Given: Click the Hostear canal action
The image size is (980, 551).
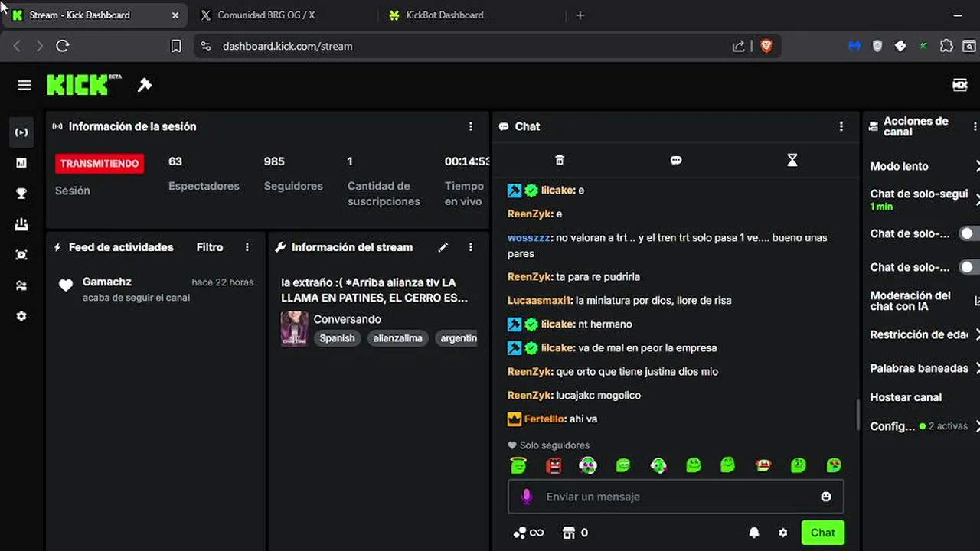Looking at the screenshot, I should pos(906,397).
